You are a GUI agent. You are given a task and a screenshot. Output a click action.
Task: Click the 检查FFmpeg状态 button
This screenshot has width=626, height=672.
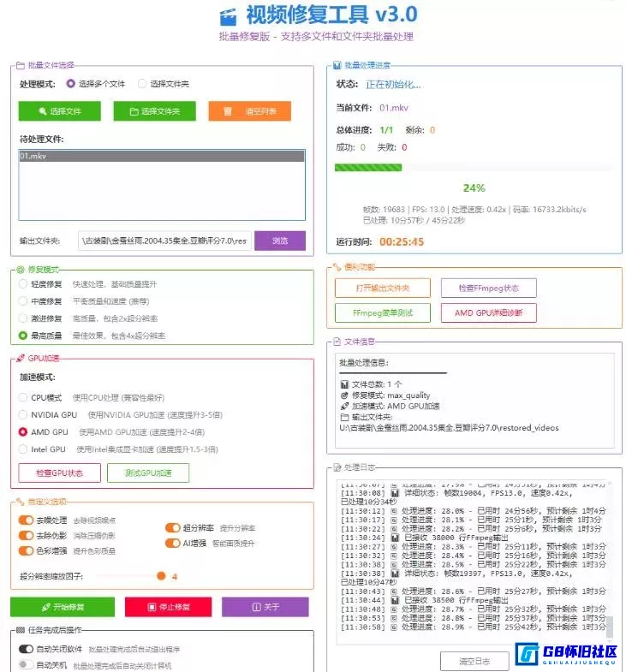tap(488, 288)
